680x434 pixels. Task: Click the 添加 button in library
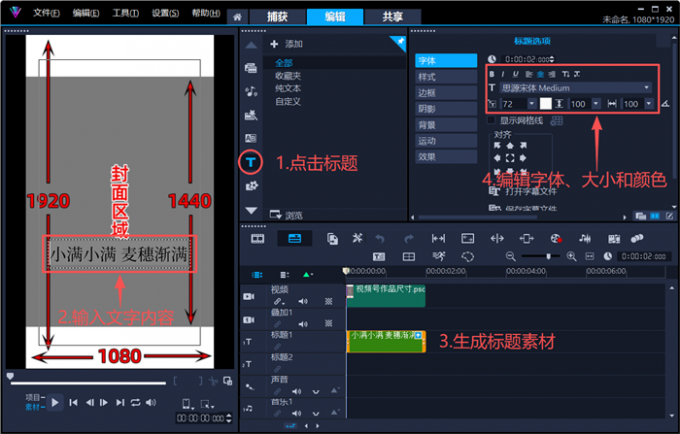(x=287, y=44)
